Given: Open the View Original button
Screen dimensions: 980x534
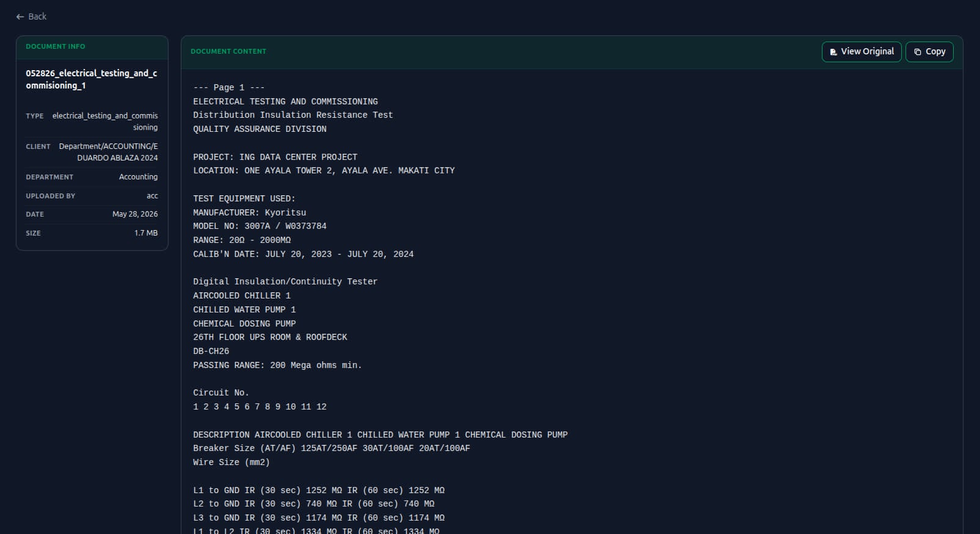Looking at the screenshot, I should tap(861, 52).
